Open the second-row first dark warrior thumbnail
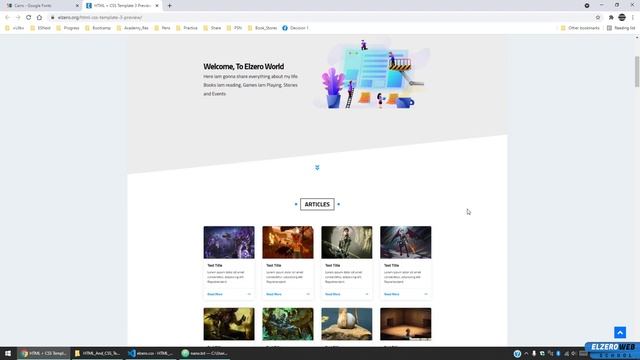 click(229, 324)
